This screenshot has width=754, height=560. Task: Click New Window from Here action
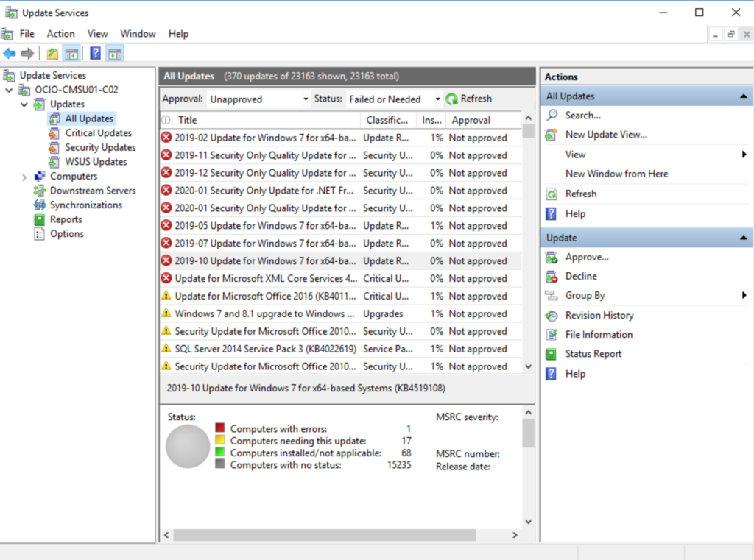[616, 174]
